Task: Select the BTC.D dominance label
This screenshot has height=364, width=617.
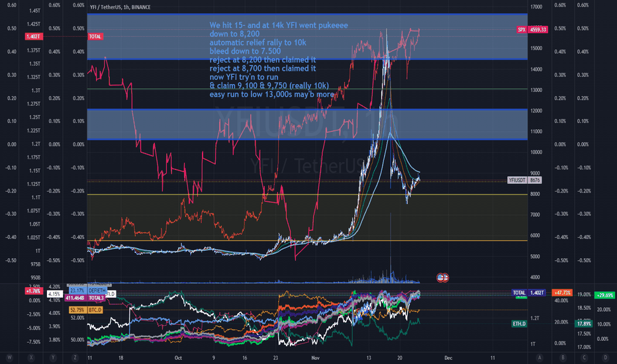Action: (95, 310)
